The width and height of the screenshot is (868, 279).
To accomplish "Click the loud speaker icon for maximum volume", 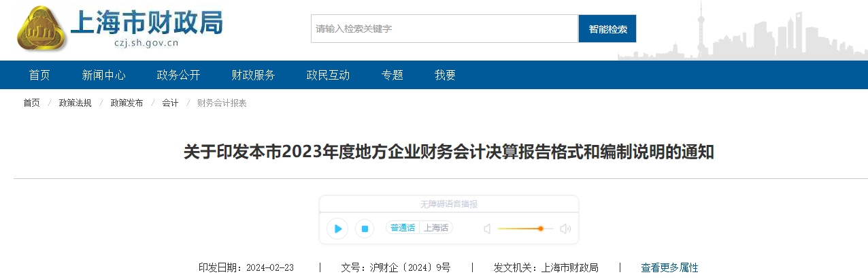I will click(565, 229).
